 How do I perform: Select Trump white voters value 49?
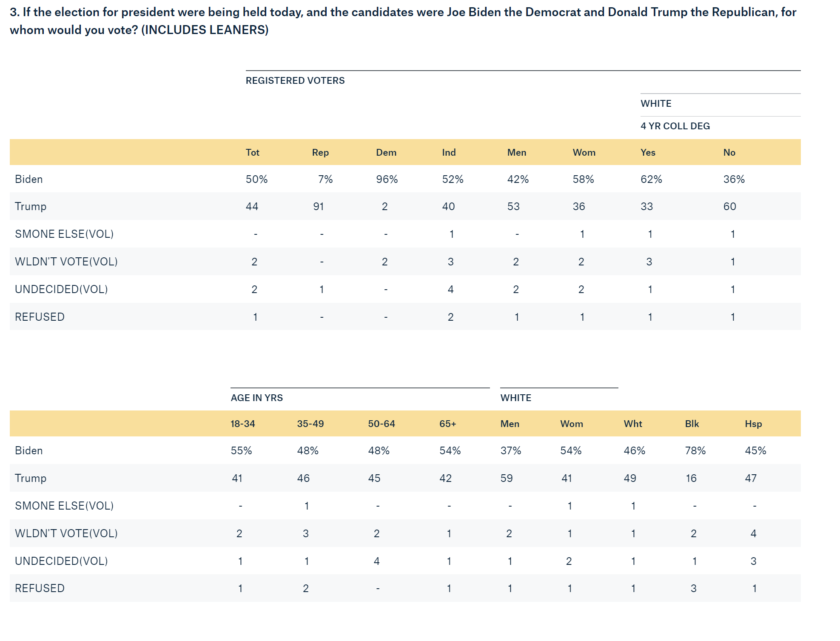630,478
